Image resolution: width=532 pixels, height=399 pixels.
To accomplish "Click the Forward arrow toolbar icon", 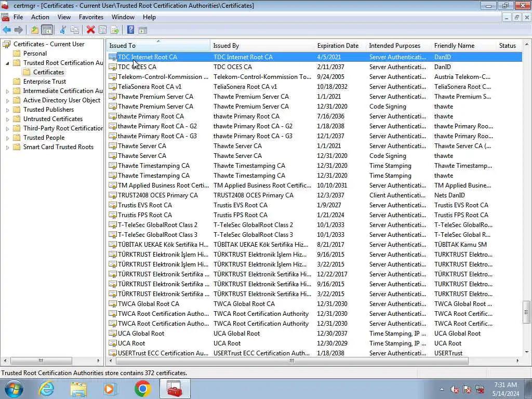I will (x=19, y=30).
